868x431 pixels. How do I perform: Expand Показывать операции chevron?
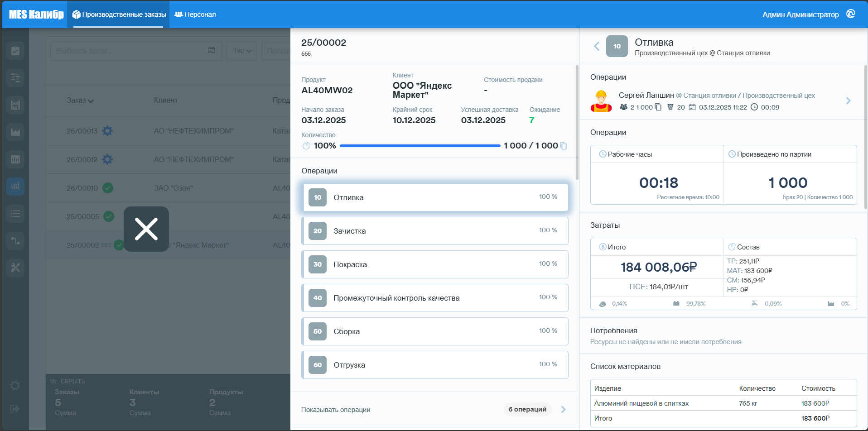point(564,409)
